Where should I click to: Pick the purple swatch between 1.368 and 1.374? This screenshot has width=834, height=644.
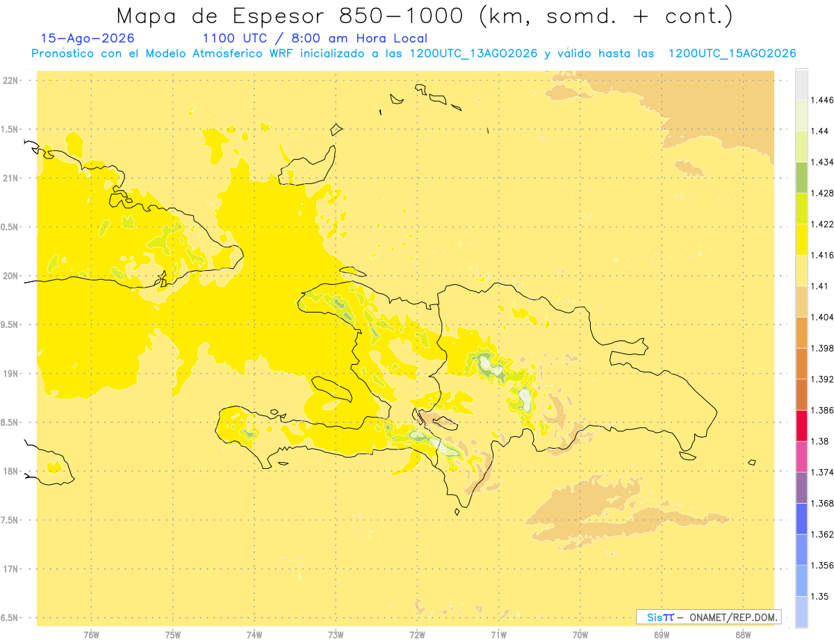click(x=801, y=488)
